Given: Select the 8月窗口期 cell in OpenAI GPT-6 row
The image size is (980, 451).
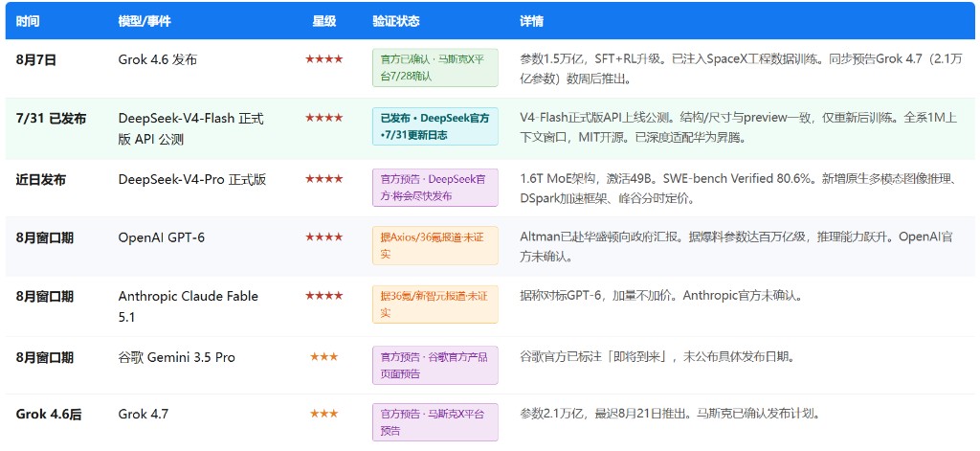Looking at the screenshot, I should (45, 238).
